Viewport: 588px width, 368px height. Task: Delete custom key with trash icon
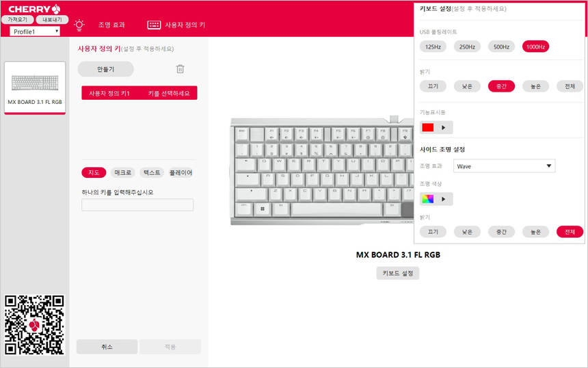coord(180,69)
